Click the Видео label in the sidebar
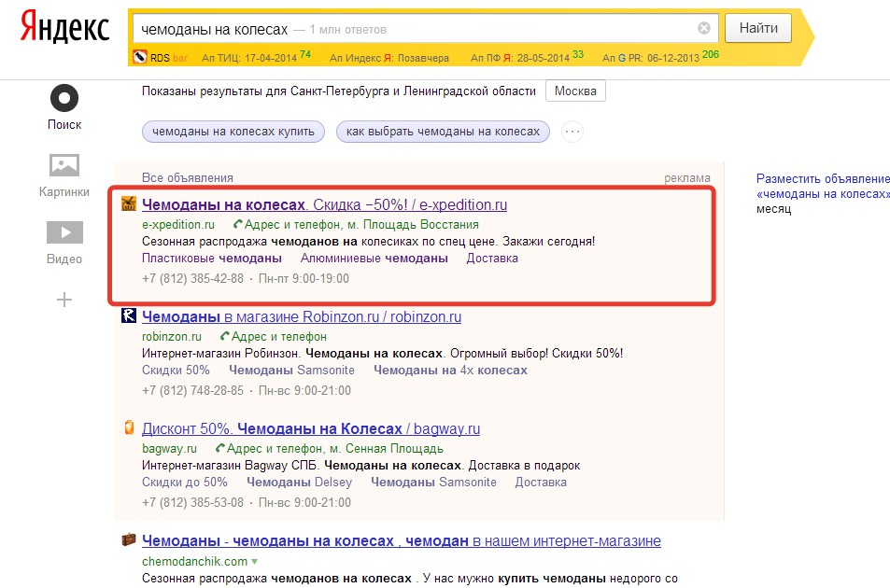This screenshot has height=588, width=890. tap(64, 259)
